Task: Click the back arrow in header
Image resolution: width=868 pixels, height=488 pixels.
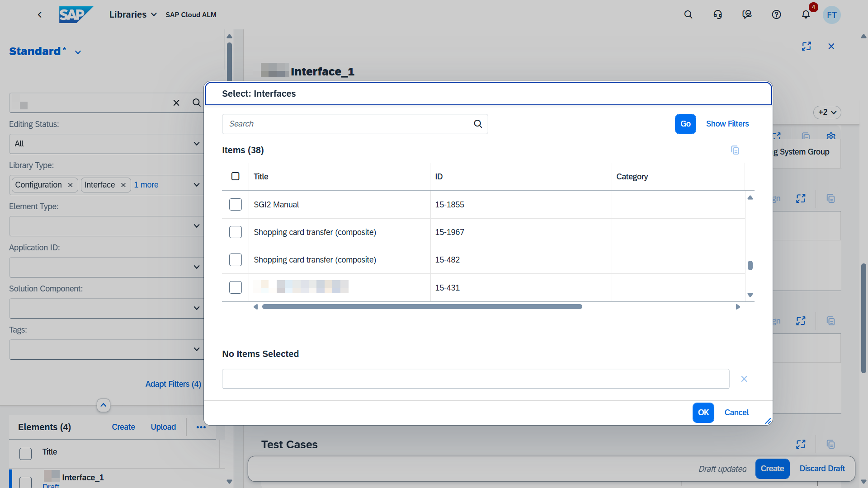Action: pos(40,14)
